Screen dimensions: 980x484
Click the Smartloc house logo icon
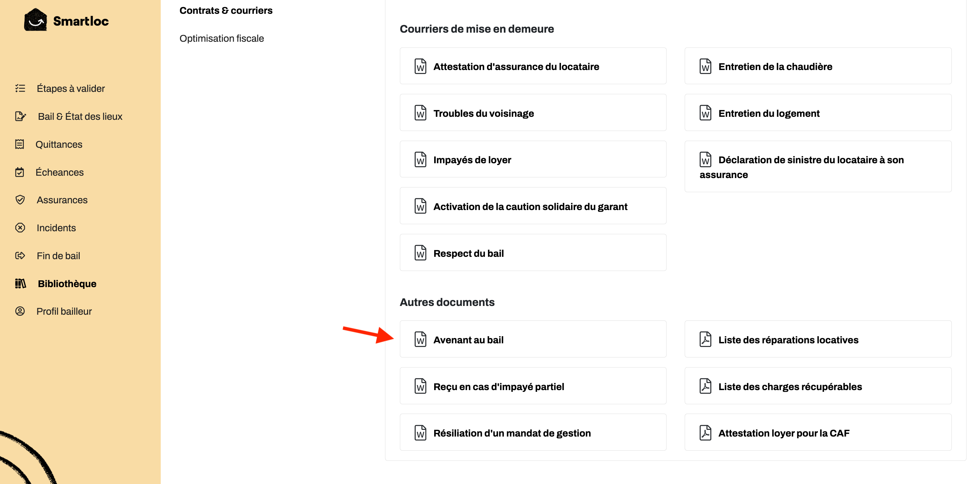coord(35,20)
